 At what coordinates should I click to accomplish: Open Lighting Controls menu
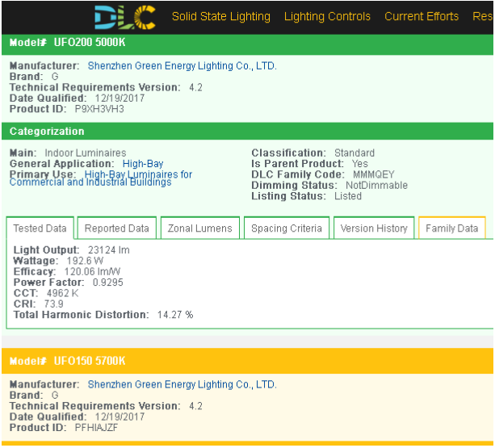point(327,16)
